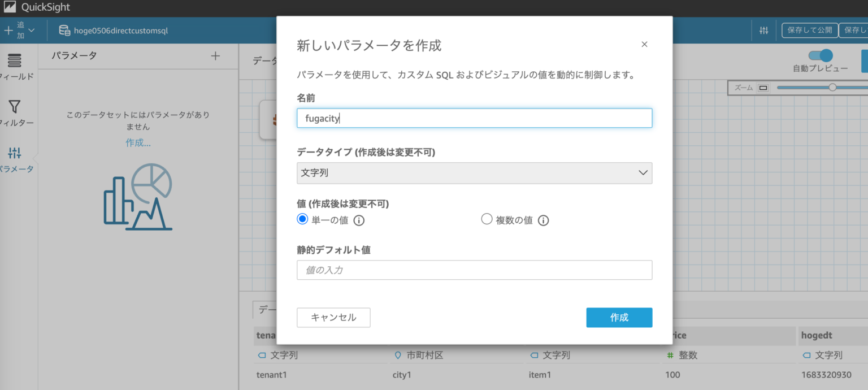Select the 複数の値 radio button
Viewport: 868px width, 390px height.
tap(487, 220)
